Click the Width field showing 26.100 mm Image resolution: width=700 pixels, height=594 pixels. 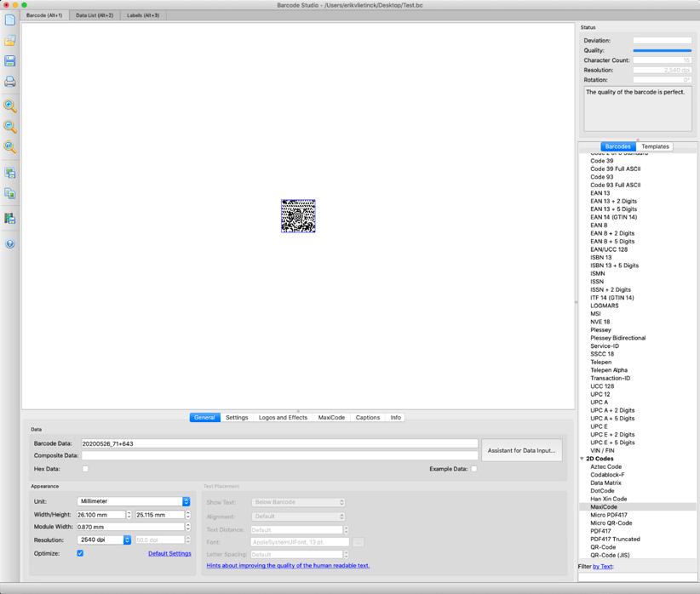(101, 515)
